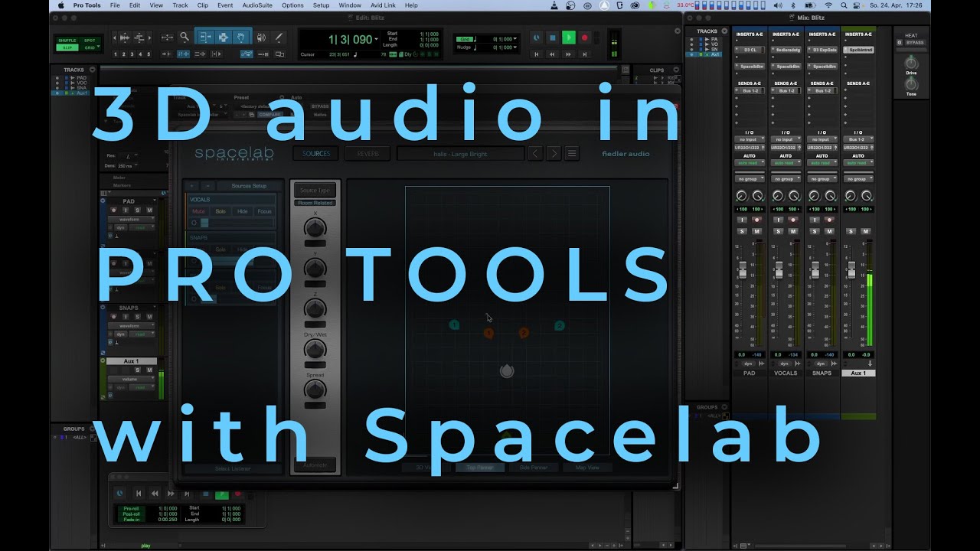Switch to Spacelab REVERB tab
Screen dimensions: 980x551
(367, 154)
